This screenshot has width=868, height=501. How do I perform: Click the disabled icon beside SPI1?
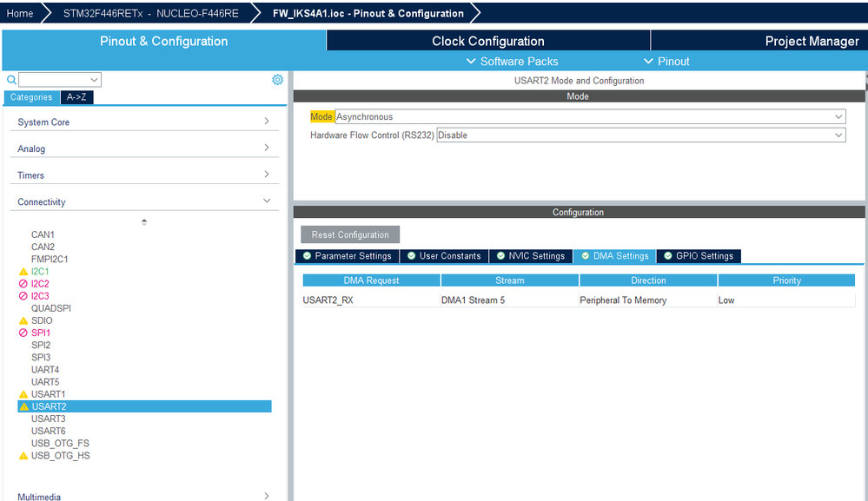click(23, 333)
